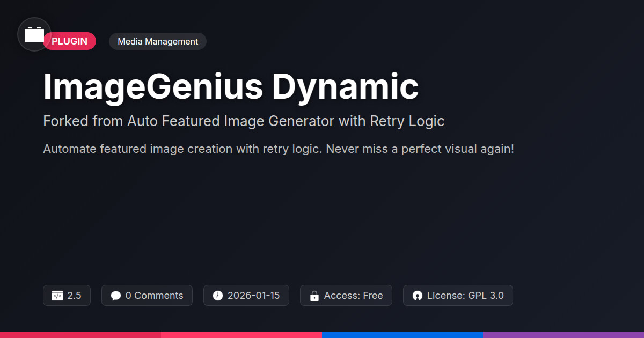The width and height of the screenshot is (644, 338).
Task: Click the open-source license icon
Action: point(417,296)
